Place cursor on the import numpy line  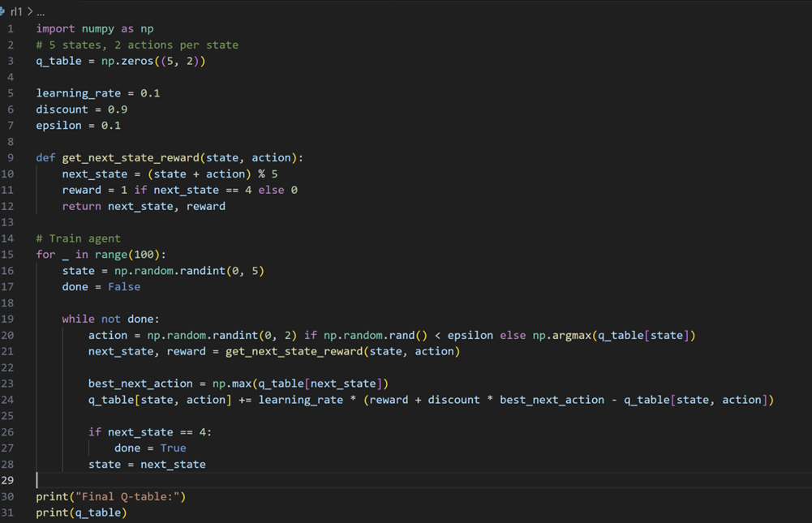coord(95,29)
